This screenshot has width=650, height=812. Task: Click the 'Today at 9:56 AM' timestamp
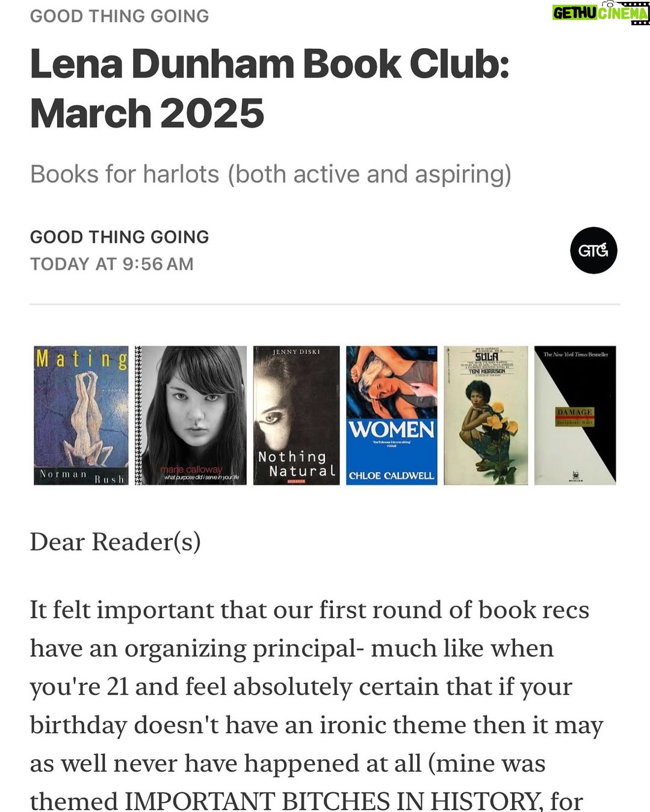[112, 264]
